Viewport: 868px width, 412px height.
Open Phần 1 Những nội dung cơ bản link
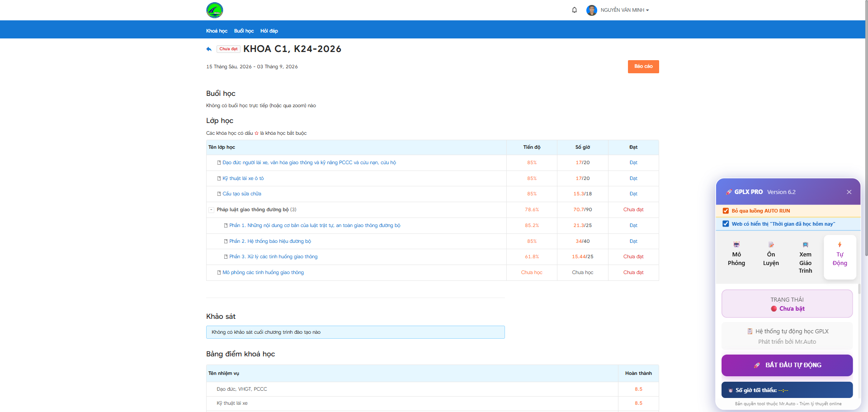click(x=315, y=226)
